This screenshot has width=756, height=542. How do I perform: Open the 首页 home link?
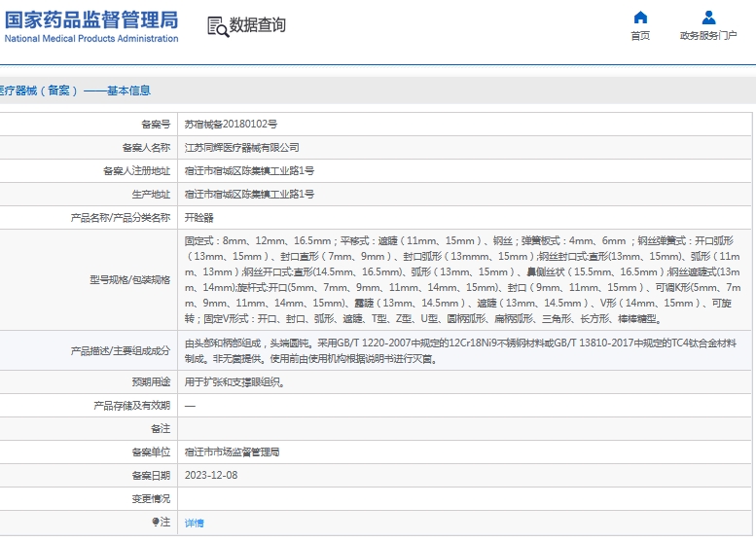tap(640, 36)
